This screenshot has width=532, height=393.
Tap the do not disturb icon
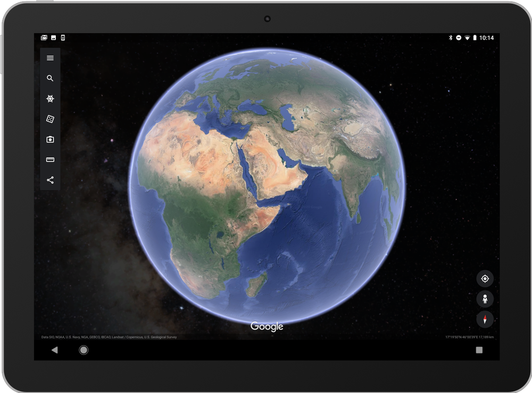(x=459, y=38)
